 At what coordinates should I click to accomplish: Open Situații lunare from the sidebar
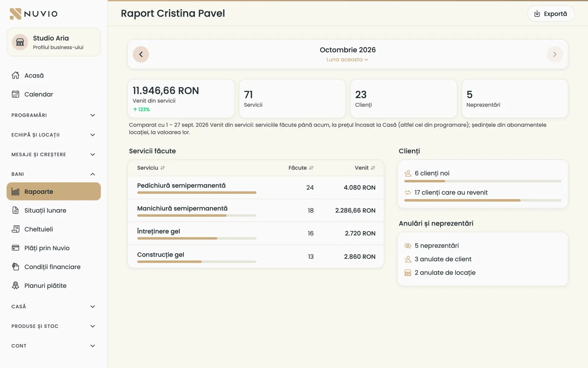tap(54, 210)
